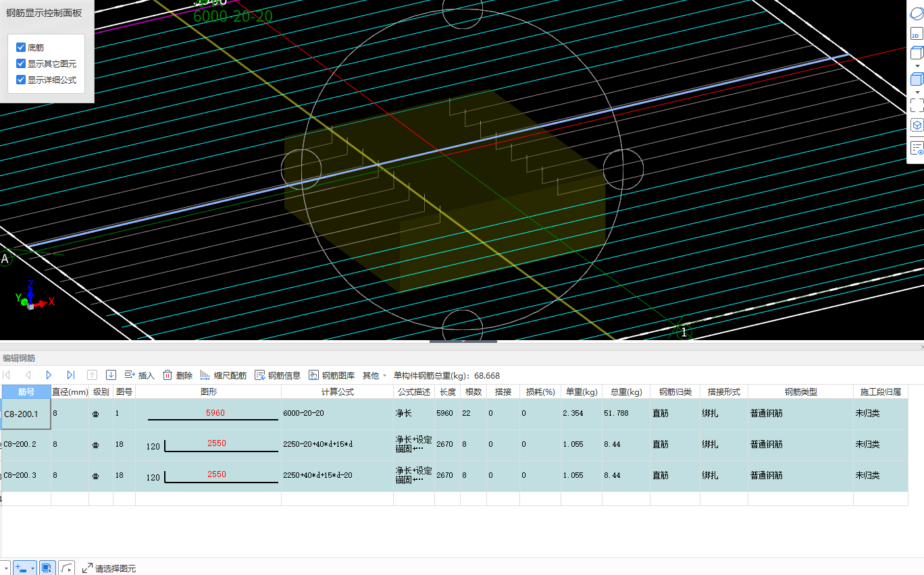Click the panel splitter handle above 编辑钢筋

tap(463, 341)
